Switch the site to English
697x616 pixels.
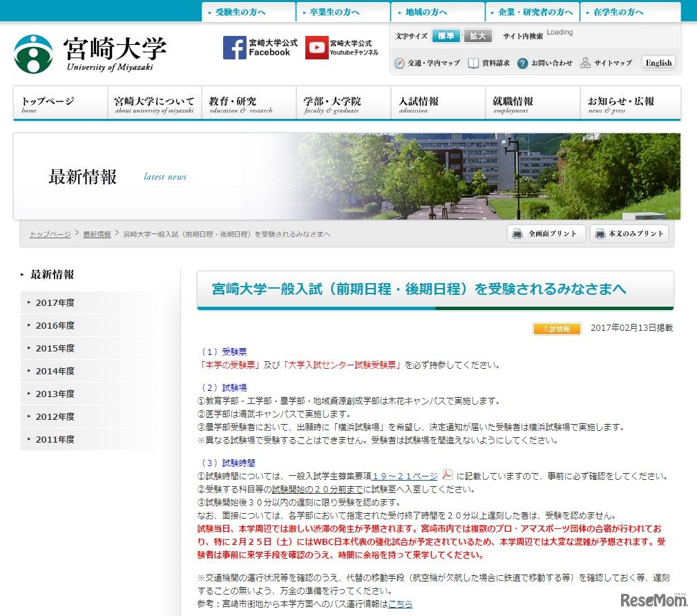click(657, 63)
